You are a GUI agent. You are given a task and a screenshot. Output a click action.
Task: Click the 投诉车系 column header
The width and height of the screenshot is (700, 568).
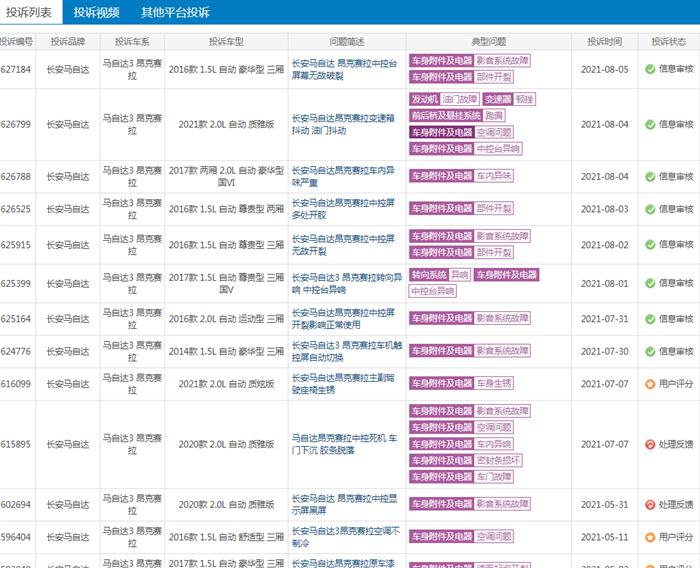point(132,42)
